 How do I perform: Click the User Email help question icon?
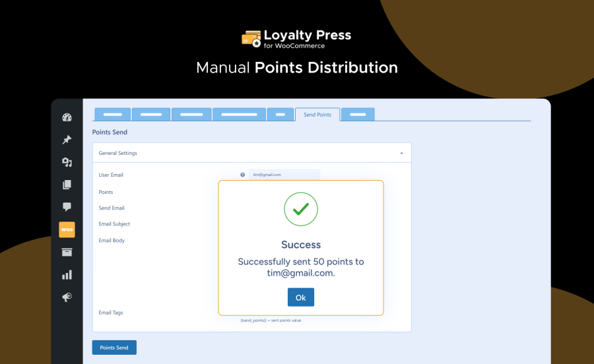pyautogui.click(x=242, y=175)
